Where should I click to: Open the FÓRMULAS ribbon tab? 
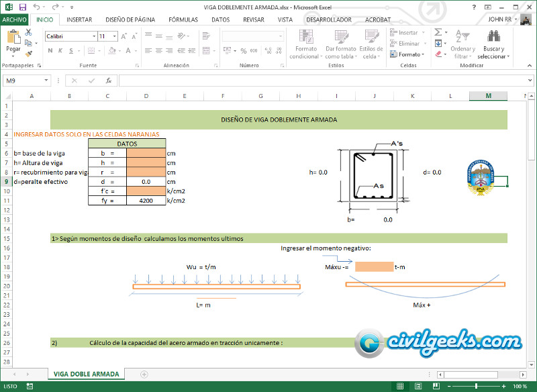tap(183, 19)
